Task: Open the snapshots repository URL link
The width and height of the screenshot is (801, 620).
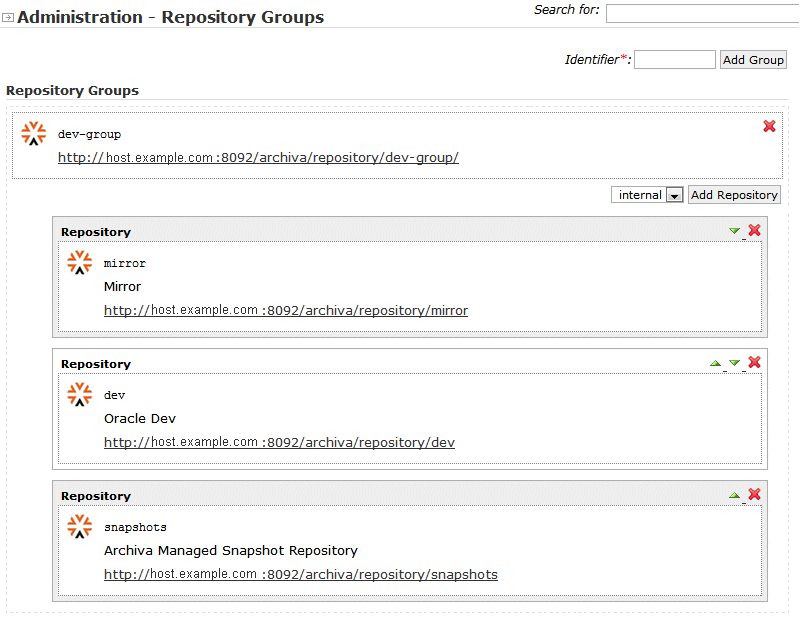Action: tap(301, 574)
